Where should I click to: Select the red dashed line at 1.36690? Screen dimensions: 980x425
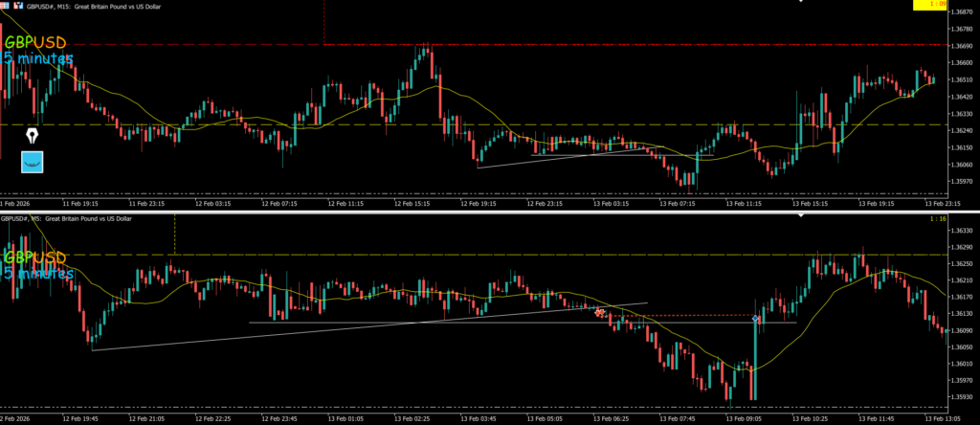pyautogui.click(x=574, y=45)
